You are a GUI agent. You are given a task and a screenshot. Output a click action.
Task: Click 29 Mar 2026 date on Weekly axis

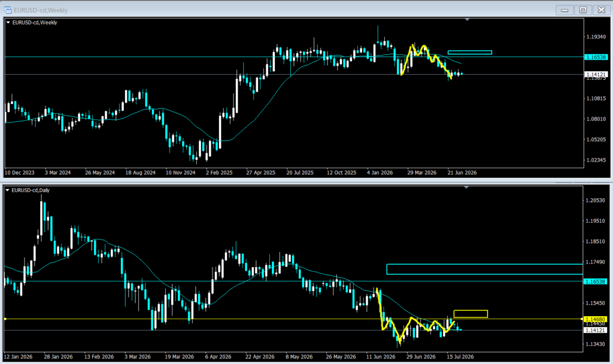[x=422, y=172]
